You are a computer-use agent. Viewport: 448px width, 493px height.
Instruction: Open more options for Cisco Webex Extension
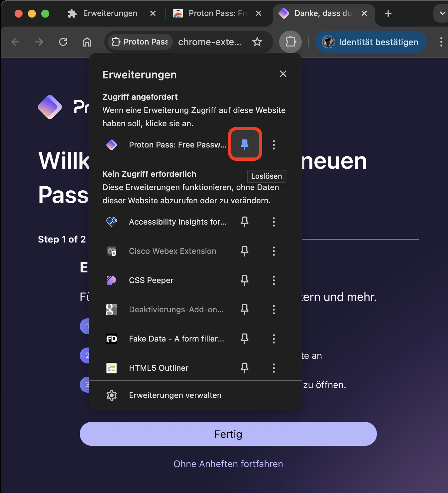tap(274, 251)
